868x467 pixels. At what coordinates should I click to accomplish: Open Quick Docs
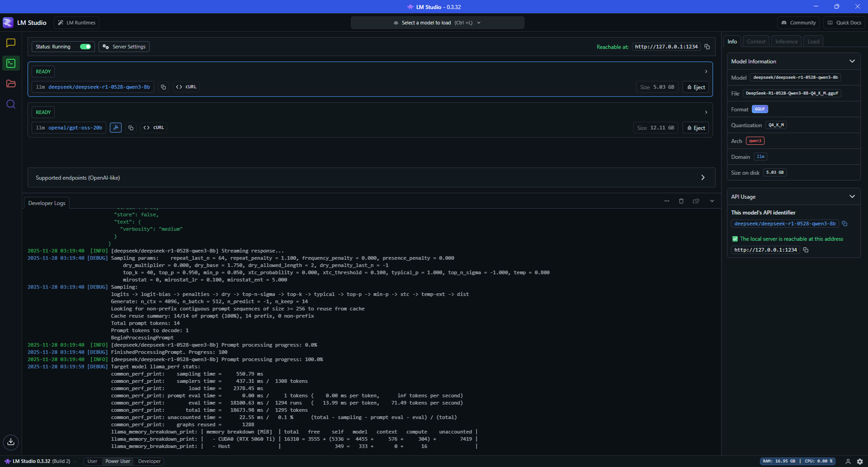point(844,23)
